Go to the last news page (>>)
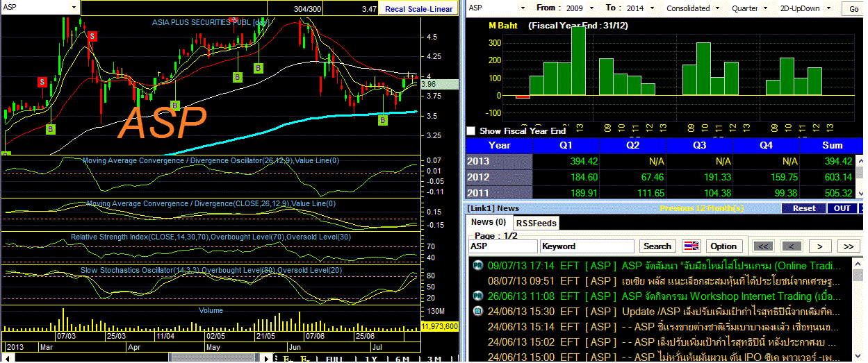This screenshot has height=363, width=868. point(849,246)
